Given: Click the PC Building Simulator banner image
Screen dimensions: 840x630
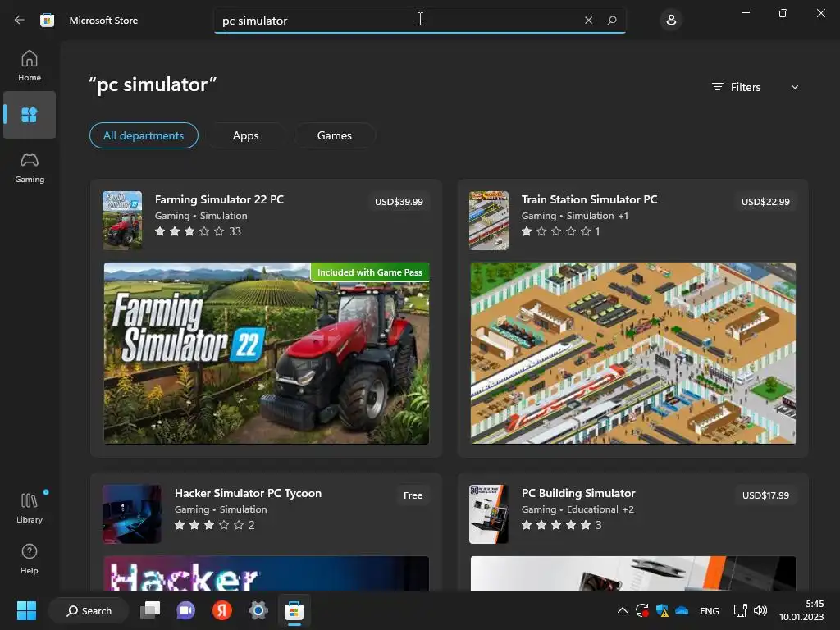Looking at the screenshot, I should 633,573.
